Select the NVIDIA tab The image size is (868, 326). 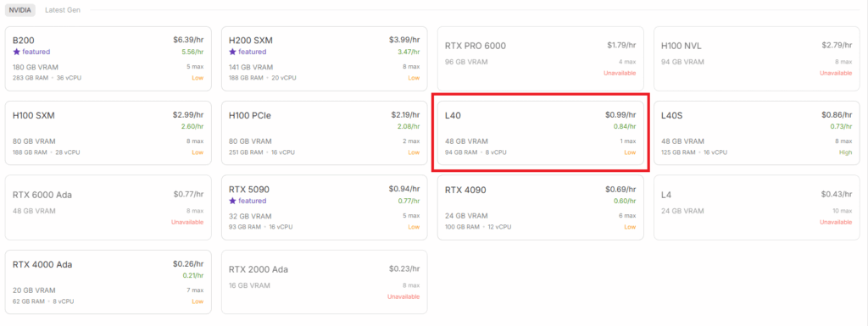20,10
